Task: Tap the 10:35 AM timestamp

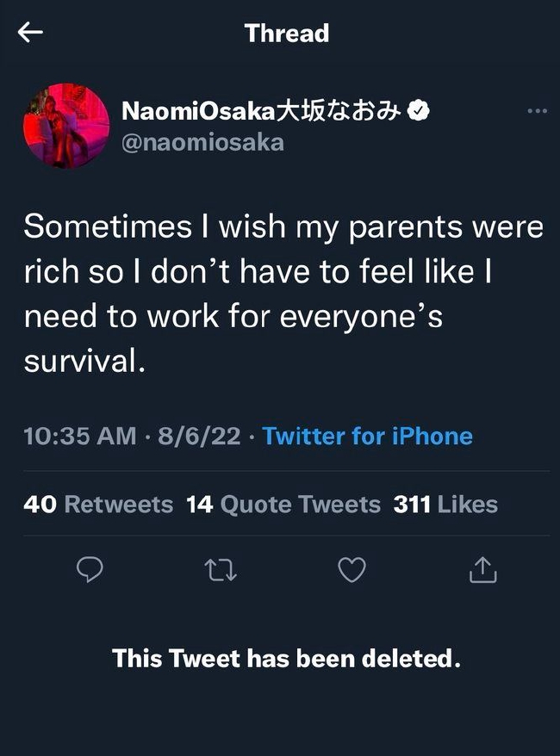Action: pos(80,436)
